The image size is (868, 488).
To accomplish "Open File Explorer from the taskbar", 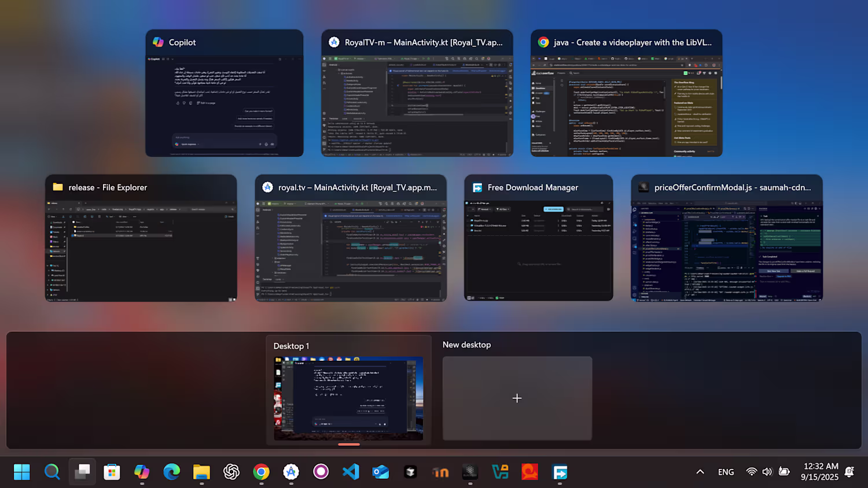I will point(201,472).
